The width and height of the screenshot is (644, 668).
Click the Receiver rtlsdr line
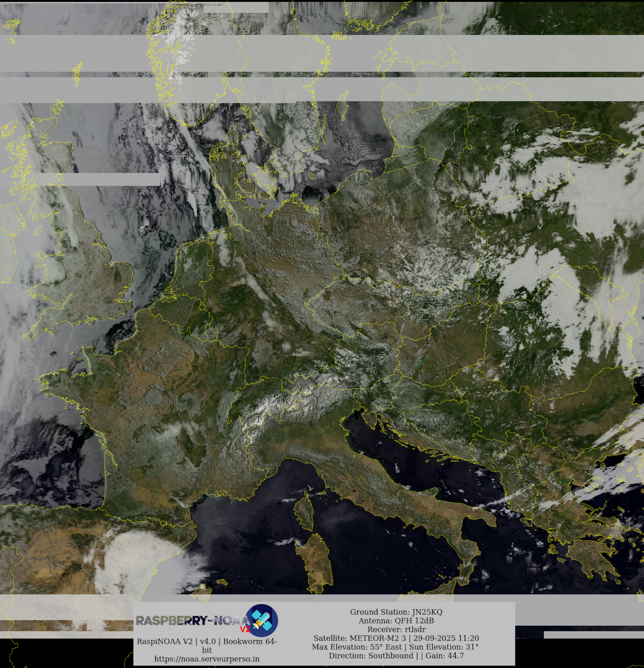[x=396, y=629]
